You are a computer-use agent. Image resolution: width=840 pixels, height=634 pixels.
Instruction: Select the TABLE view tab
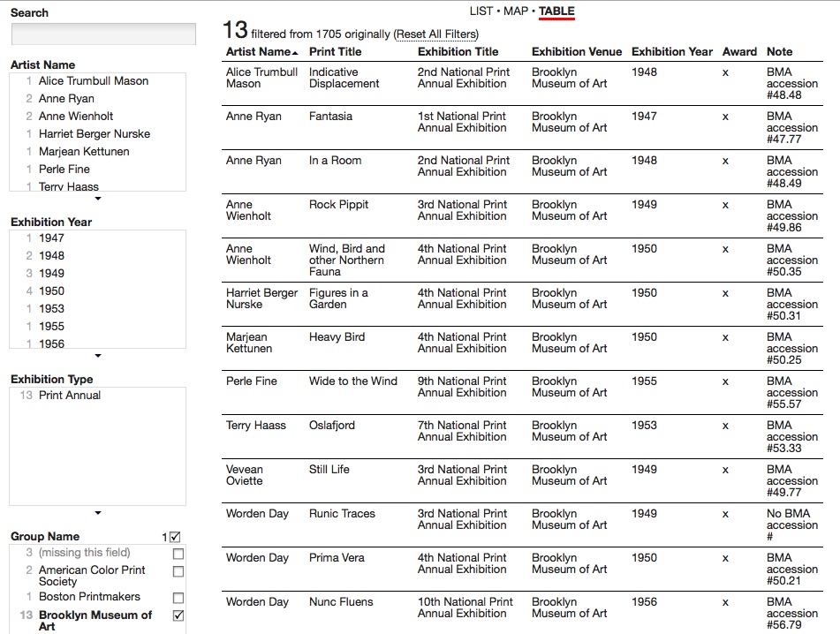(x=556, y=11)
